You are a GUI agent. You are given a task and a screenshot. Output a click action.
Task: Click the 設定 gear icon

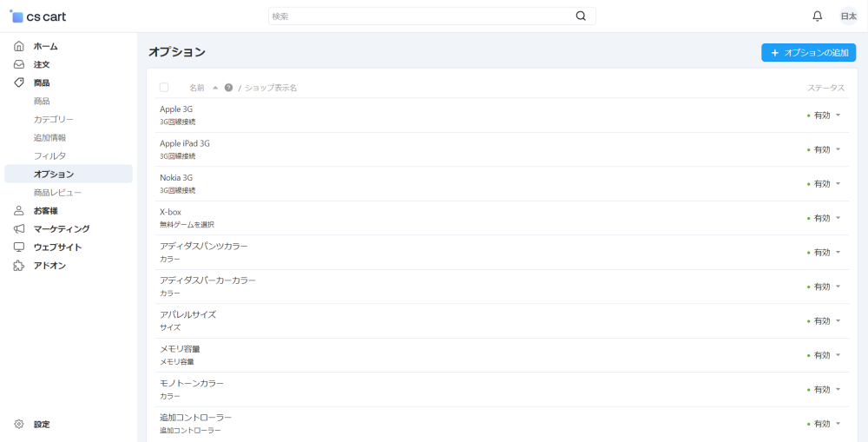coord(19,425)
